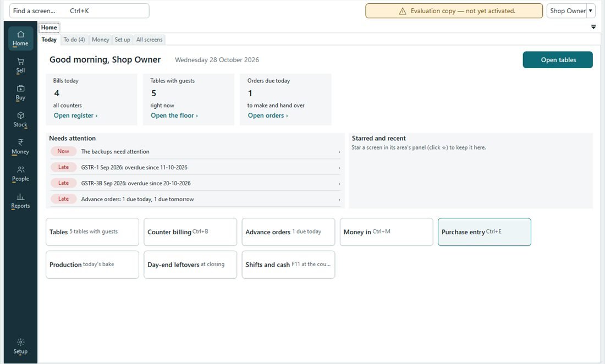Open the tab list dropdown arrow
Image resolution: width=605 pixels, height=364 pixels.
pyautogui.click(x=593, y=27)
